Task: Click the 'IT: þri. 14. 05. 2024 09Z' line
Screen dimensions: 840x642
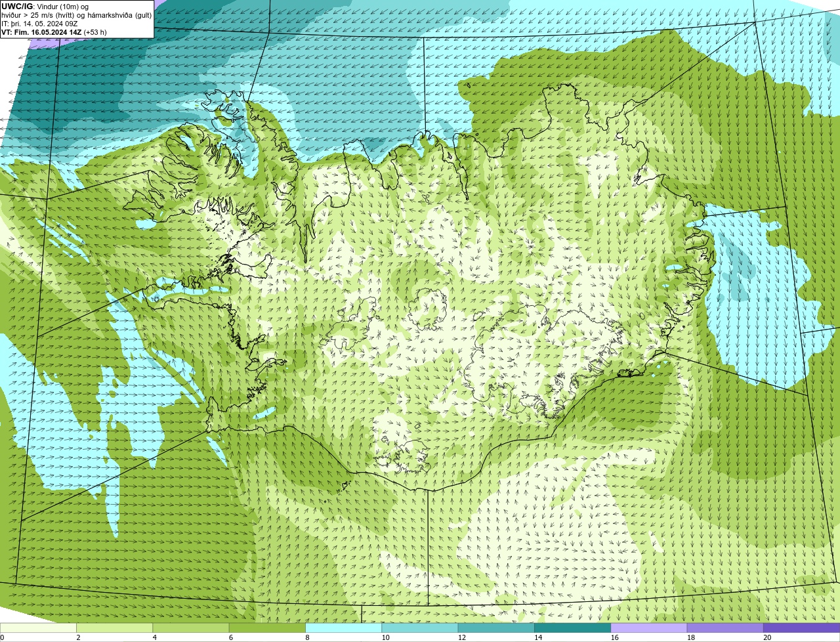Action: pyautogui.click(x=39, y=24)
